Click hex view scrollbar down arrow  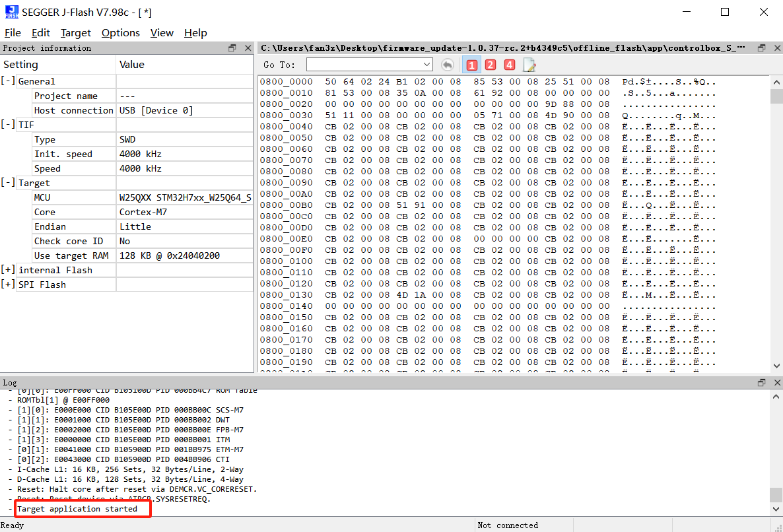click(776, 366)
